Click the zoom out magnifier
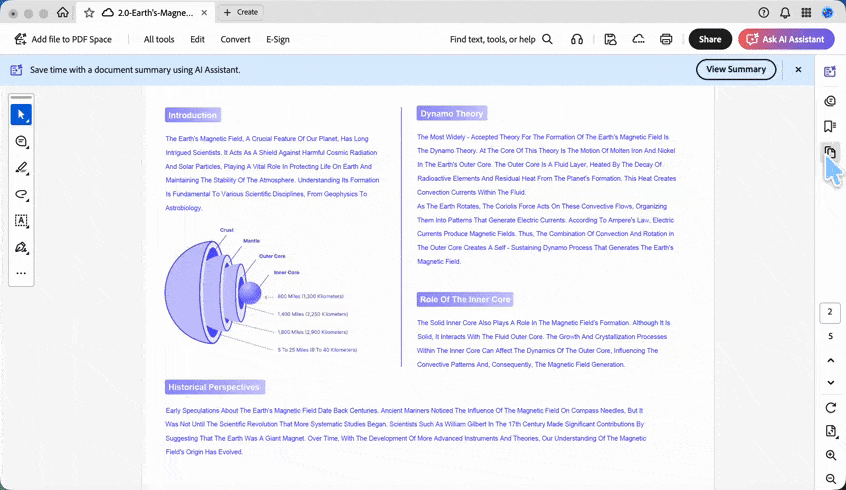 tap(830, 479)
